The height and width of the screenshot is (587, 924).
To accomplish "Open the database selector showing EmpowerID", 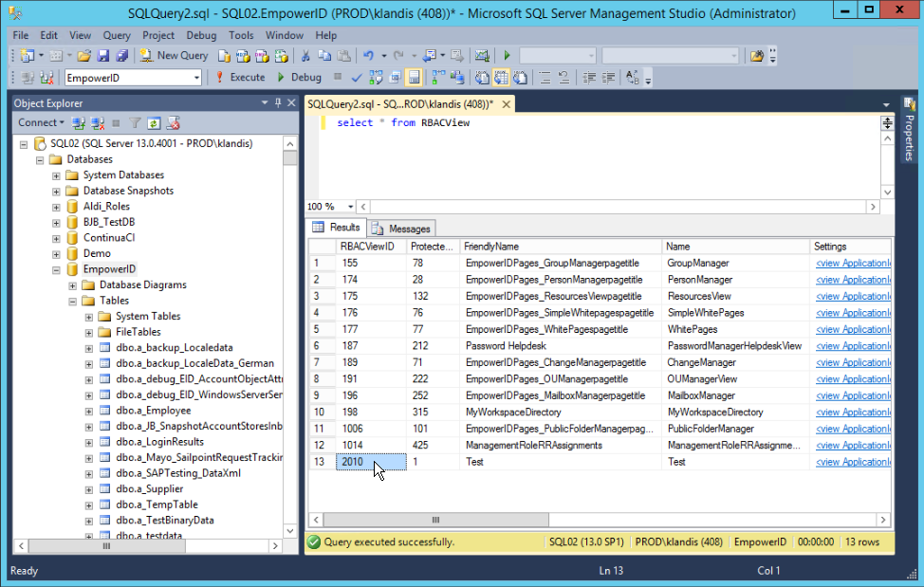I will click(197, 77).
